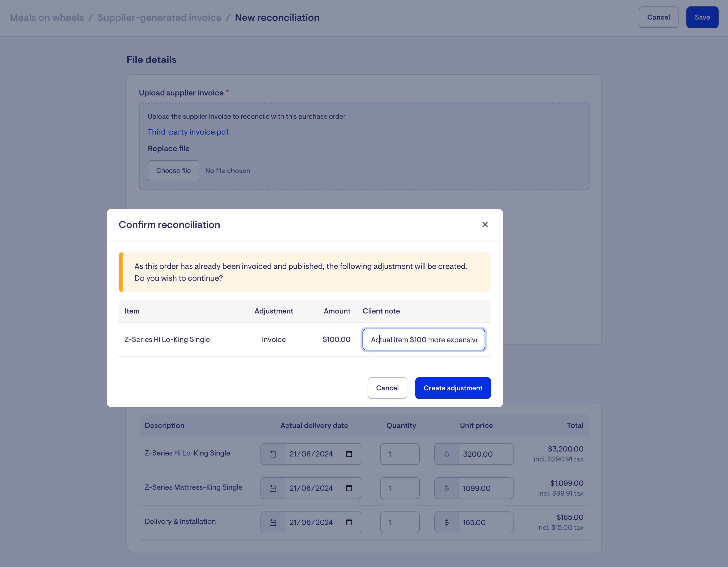728x567 pixels.
Task: Click dollar sign of Mattress-King unit price
Action: pos(446,488)
